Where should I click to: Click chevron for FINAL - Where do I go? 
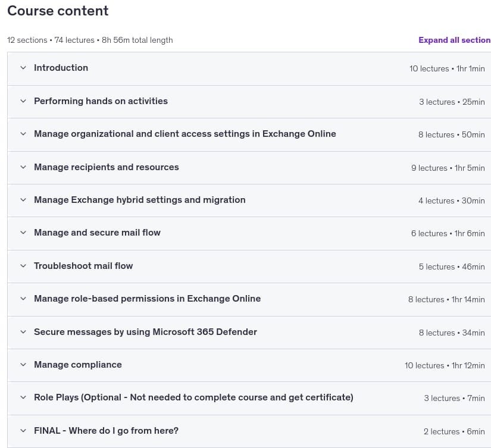coord(23,431)
